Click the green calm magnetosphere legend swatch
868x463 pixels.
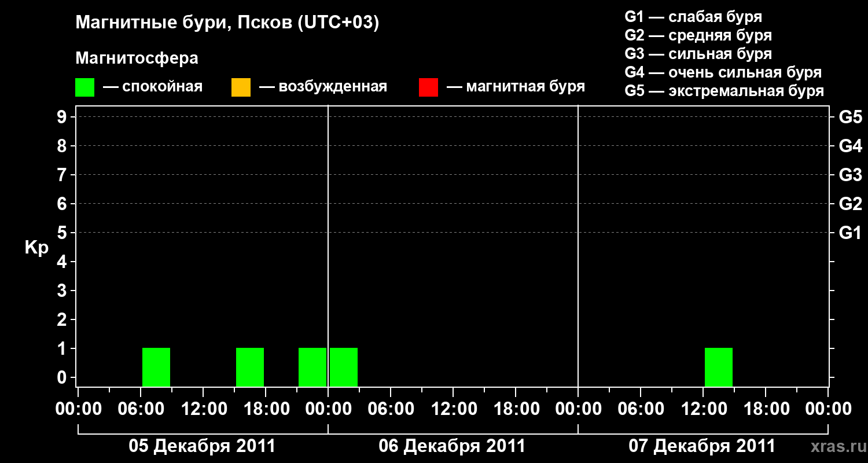click(84, 87)
